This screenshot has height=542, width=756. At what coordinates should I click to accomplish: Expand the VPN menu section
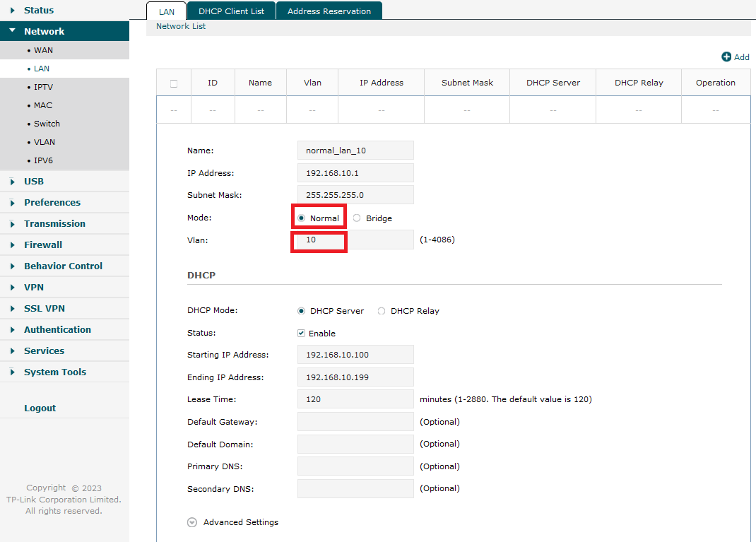pyautogui.click(x=64, y=288)
